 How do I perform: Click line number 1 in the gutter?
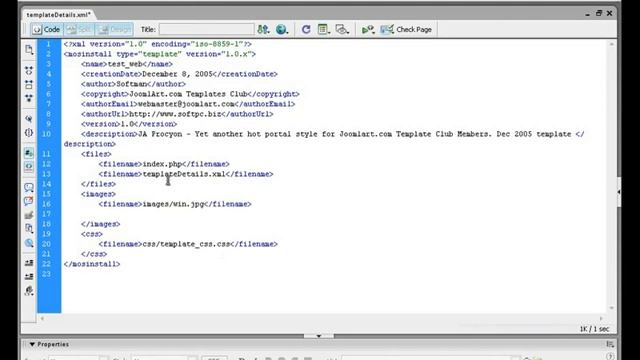(48, 44)
